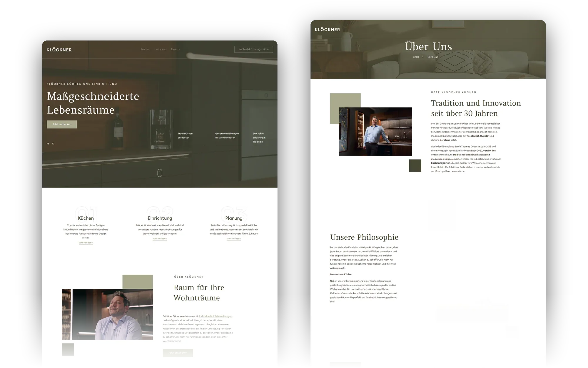The image size is (588, 368).
Task: Open the Projekte menu item
Action: (176, 49)
